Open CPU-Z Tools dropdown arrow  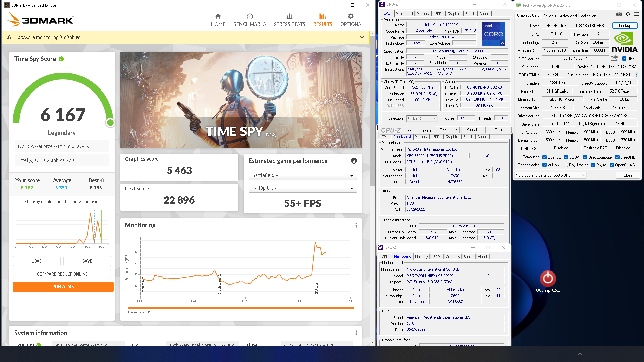tap(456, 130)
